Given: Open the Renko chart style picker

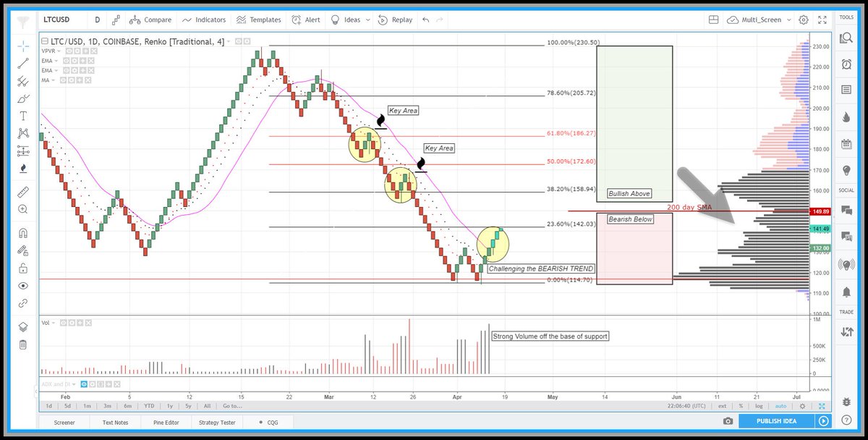Looking at the screenshot, I should (116, 20).
